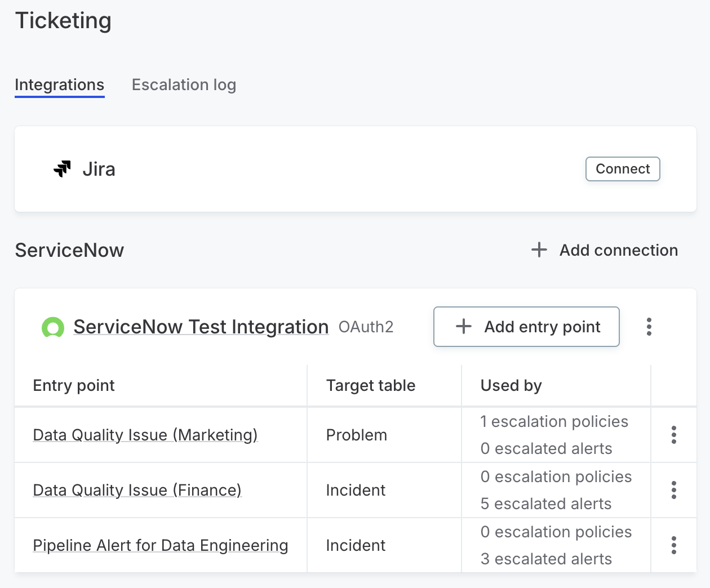Image resolution: width=710 pixels, height=588 pixels.
Task: Click the Jira name label
Action: tap(99, 169)
